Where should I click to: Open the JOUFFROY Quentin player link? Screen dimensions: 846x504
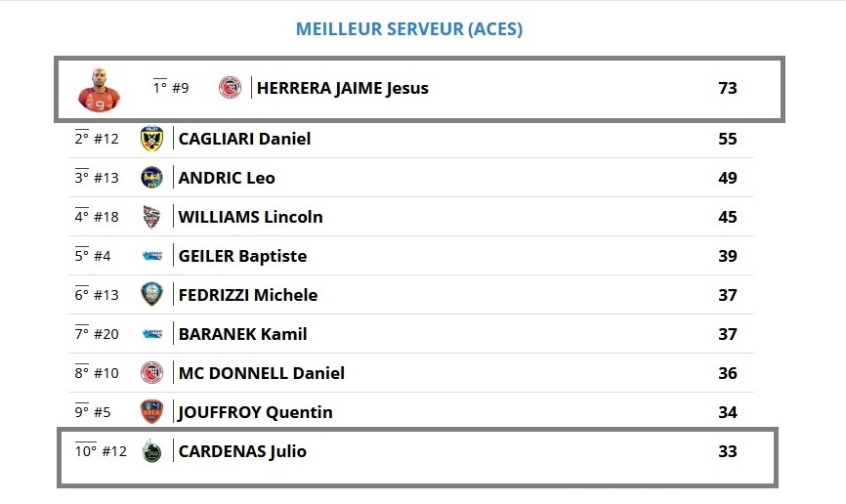pos(255,412)
